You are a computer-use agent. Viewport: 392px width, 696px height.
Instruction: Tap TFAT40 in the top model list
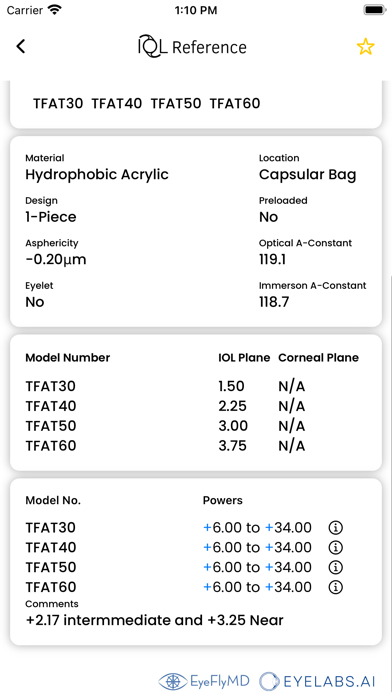[117, 104]
